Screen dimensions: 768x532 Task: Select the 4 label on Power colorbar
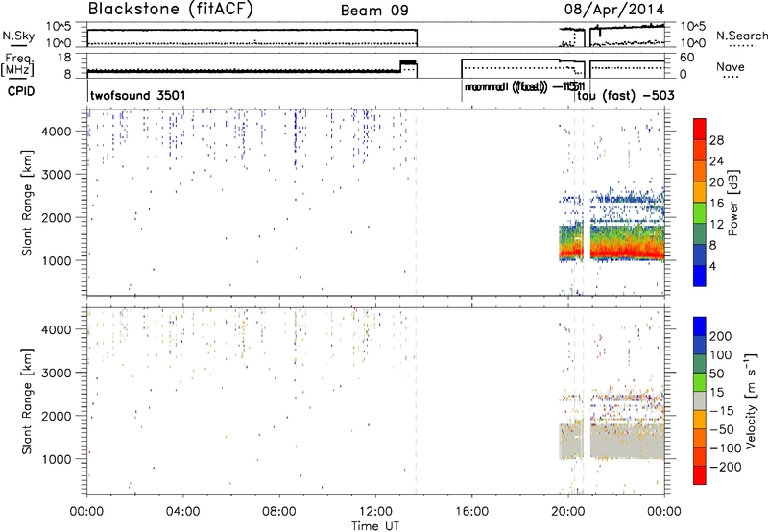713,266
